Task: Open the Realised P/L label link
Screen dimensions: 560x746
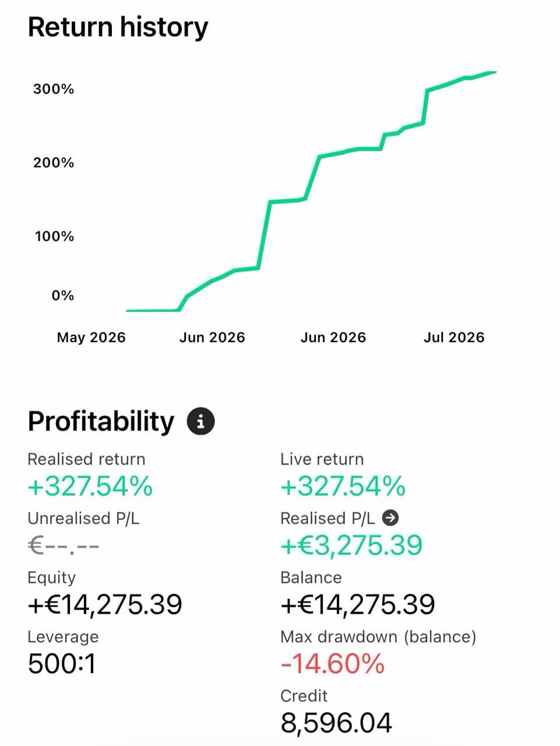Action: [x=327, y=518]
